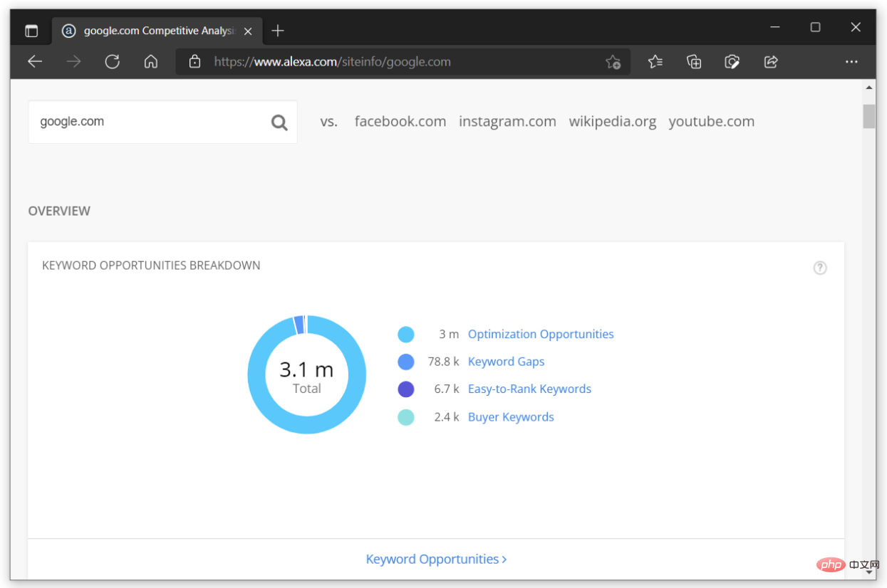
Task: Click the magnifier search icon beside google.com
Action: [279, 122]
